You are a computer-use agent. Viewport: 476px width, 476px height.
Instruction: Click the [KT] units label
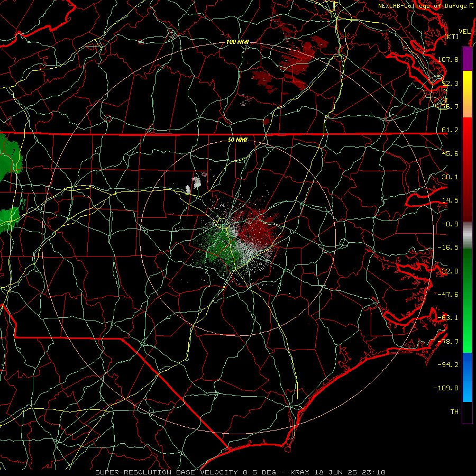pyautogui.click(x=452, y=36)
